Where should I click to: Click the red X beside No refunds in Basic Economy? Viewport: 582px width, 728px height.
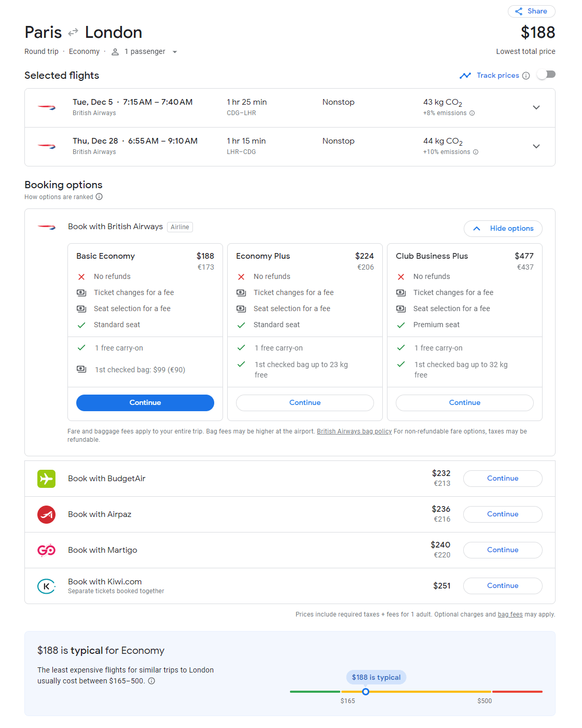pos(81,277)
